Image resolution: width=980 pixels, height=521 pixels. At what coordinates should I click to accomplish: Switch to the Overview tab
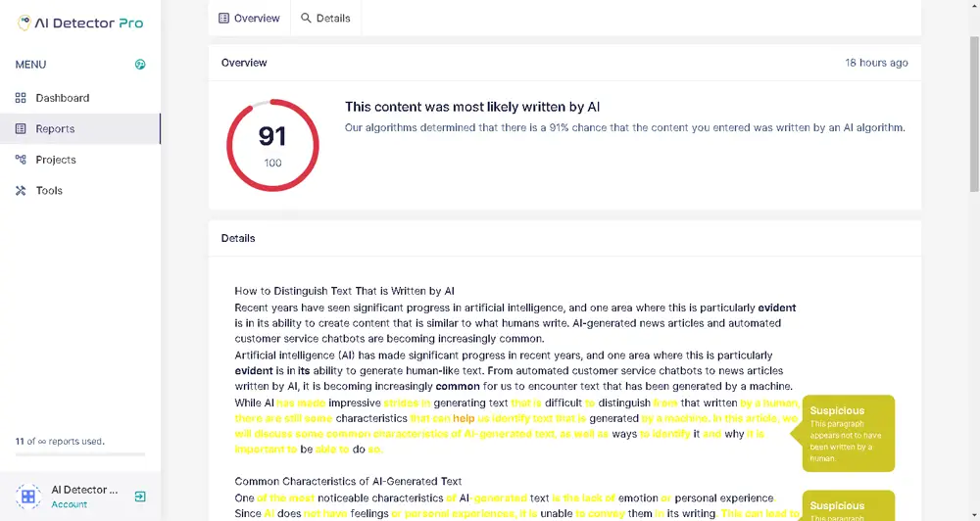(x=249, y=18)
